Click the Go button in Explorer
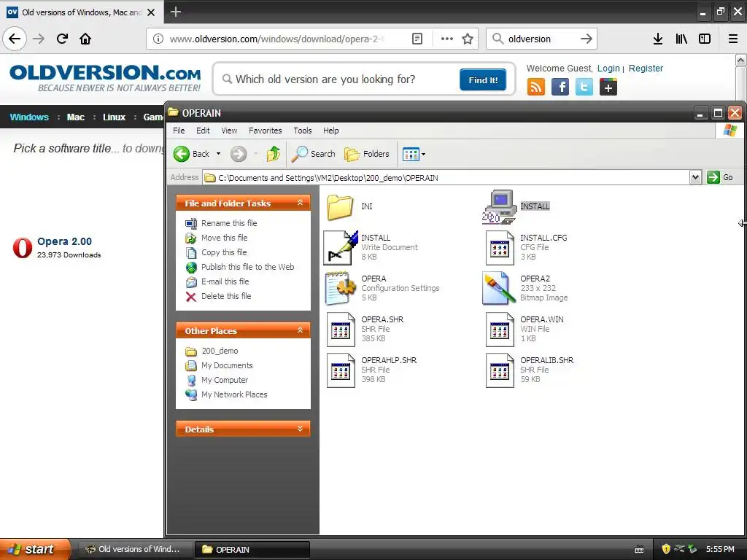The width and height of the screenshot is (747, 560). point(720,177)
